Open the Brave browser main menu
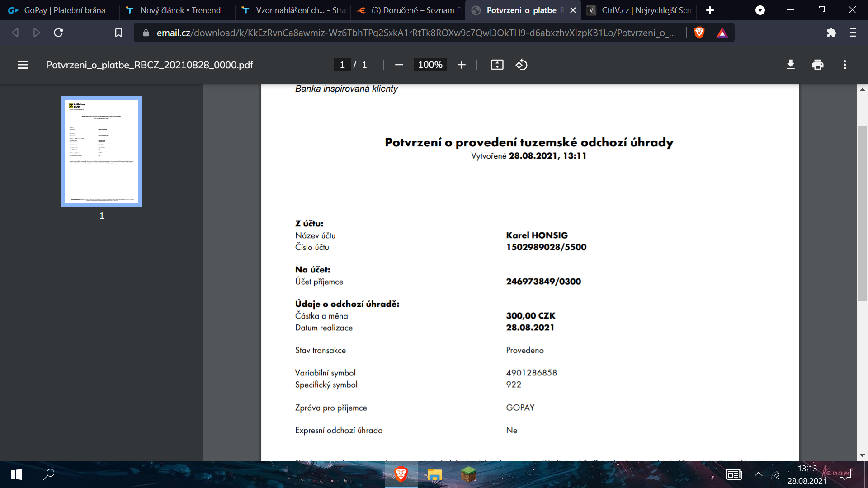Image resolution: width=868 pixels, height=488 pixels. [x=853, y=33]
